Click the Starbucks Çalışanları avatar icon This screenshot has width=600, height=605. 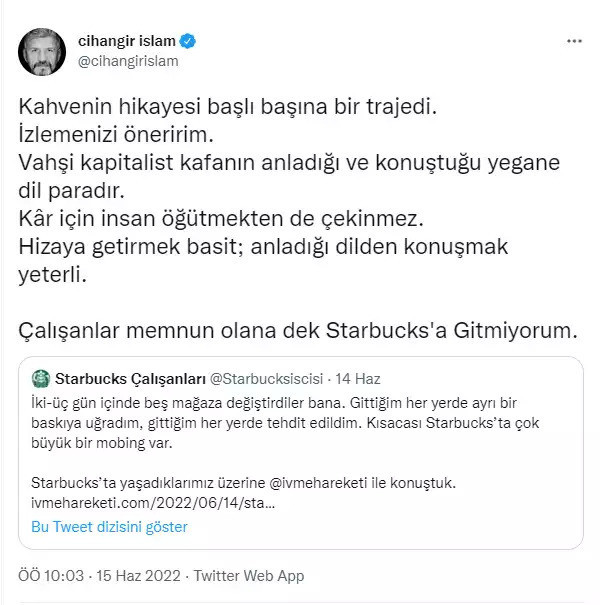tap(41, 379)
